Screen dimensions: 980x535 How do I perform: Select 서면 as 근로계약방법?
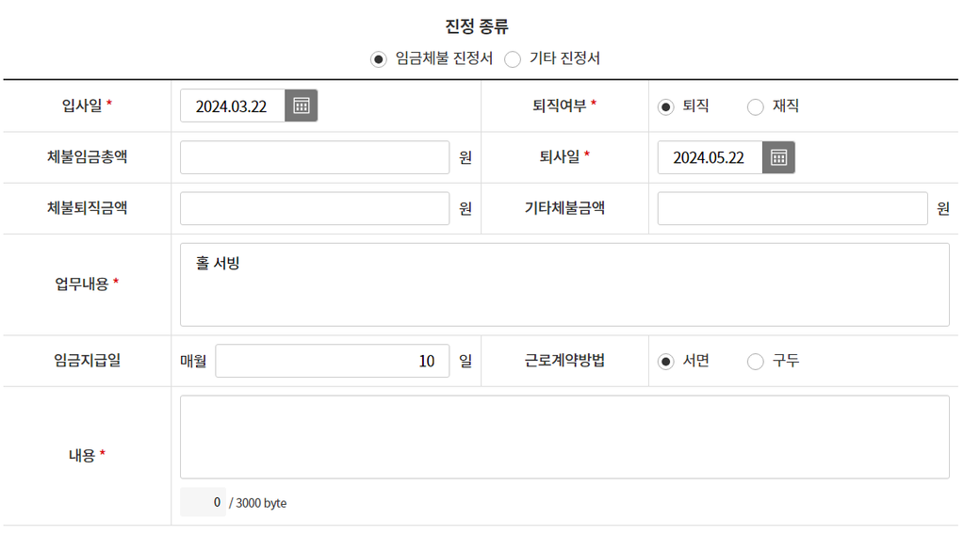666,361
